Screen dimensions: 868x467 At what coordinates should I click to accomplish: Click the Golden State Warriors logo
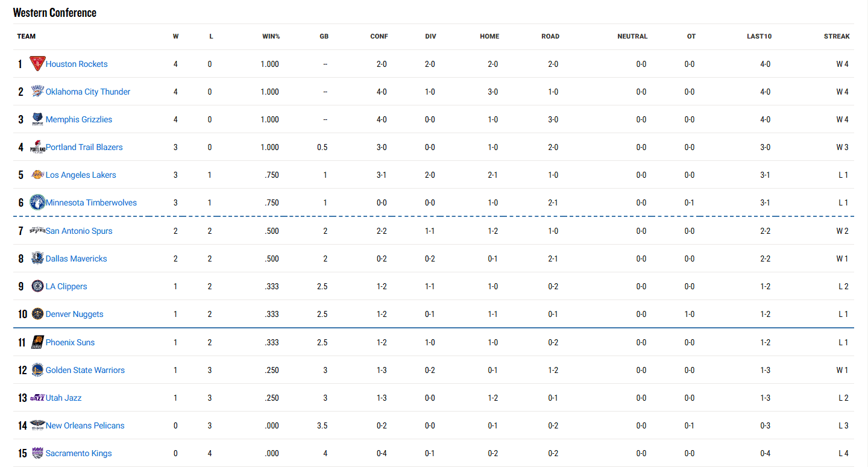(x=37, y=370)
